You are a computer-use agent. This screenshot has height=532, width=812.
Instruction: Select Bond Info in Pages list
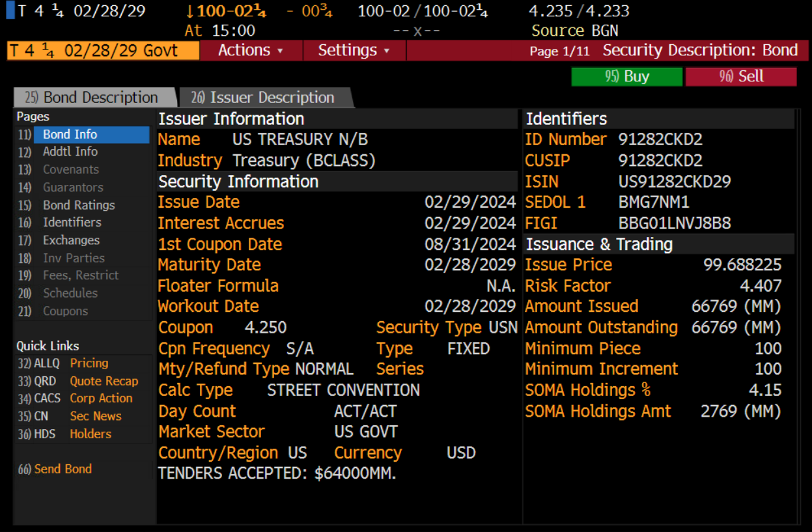tap(70, 134)
